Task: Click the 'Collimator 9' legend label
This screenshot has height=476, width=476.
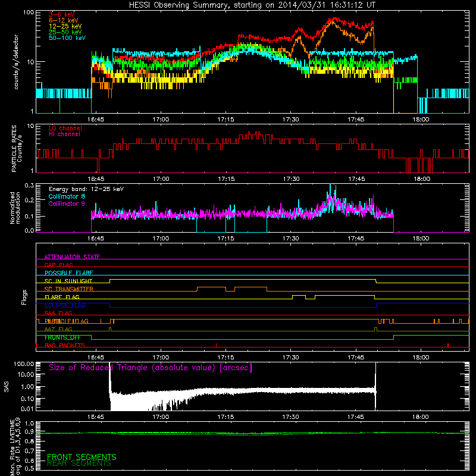Action: (67, 203)
